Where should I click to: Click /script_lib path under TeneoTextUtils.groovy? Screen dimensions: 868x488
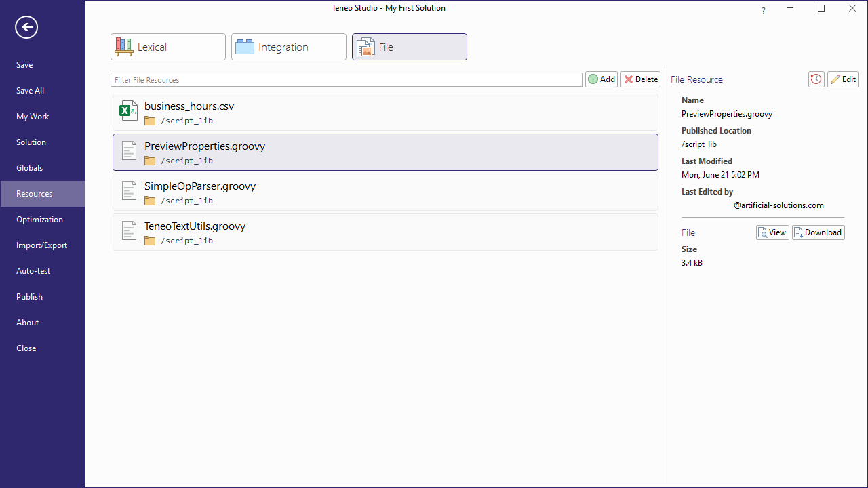[186, 241]
